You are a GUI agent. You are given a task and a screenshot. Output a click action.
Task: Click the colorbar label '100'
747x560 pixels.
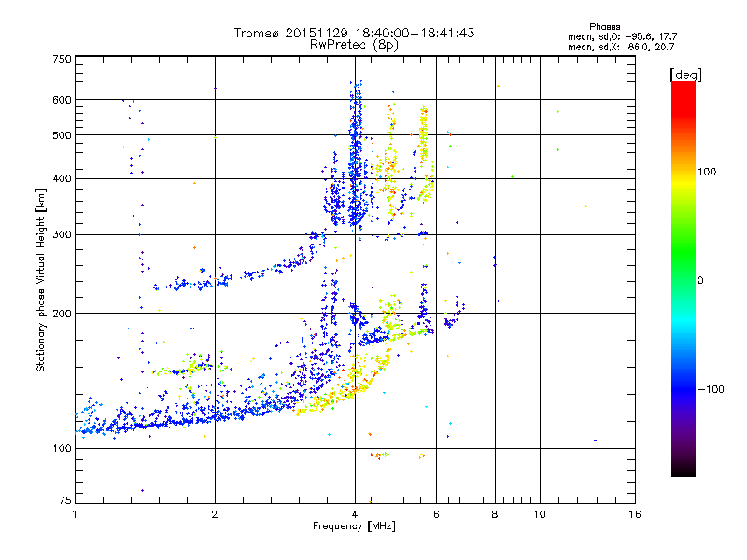707,172
